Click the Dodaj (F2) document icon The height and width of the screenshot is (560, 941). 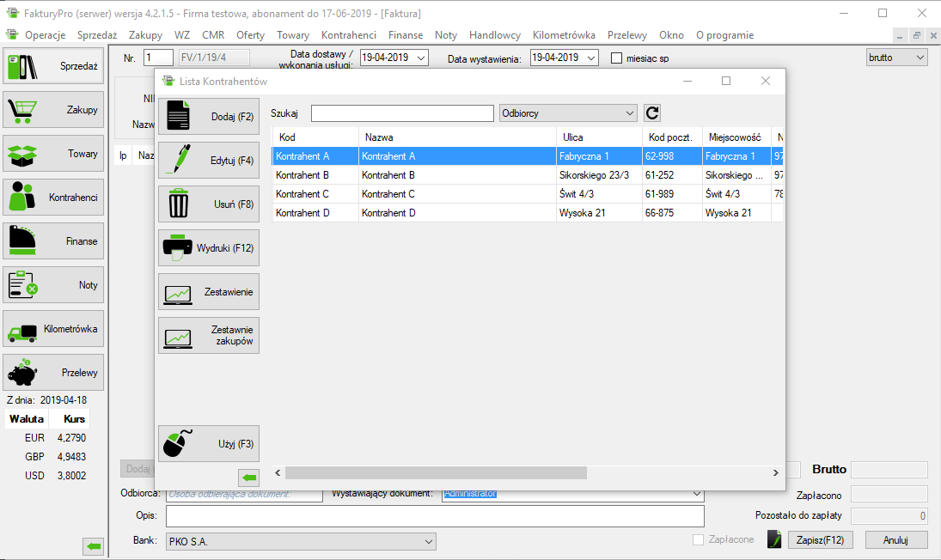178,116
